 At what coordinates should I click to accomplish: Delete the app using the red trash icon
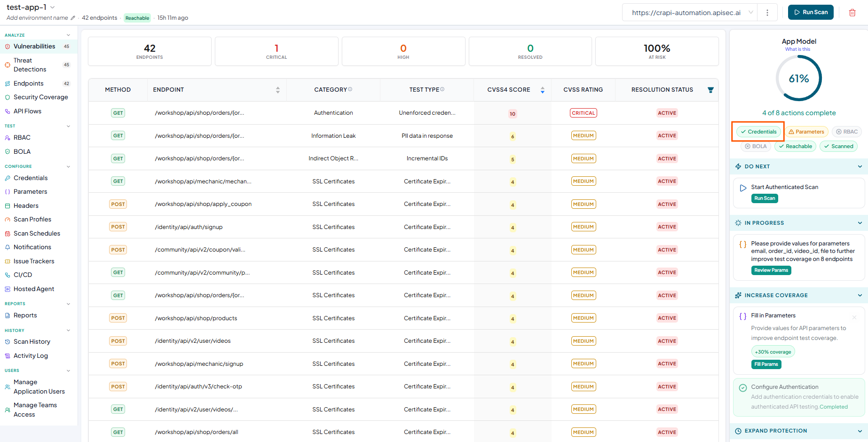pos(852,13)
